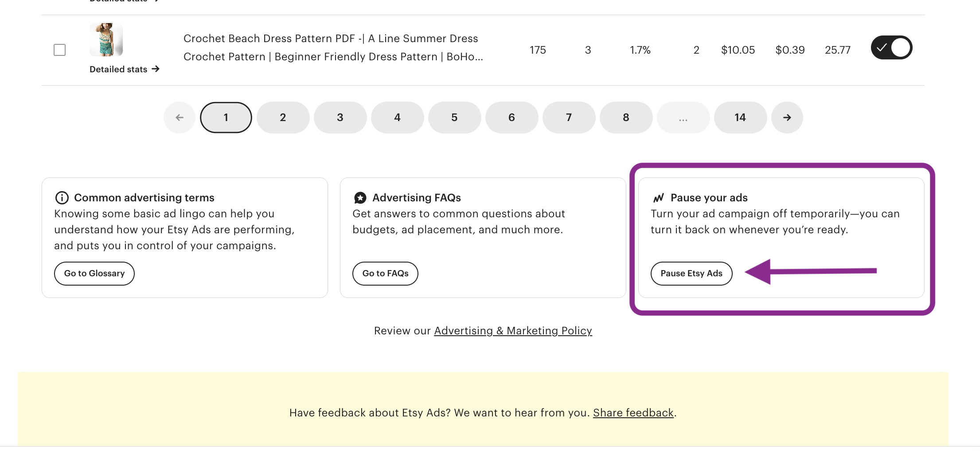Viewport: 980px width, 451px height.
Task: Click the star badge icon beside Advertising FAQs
Action: click(360, 198)
